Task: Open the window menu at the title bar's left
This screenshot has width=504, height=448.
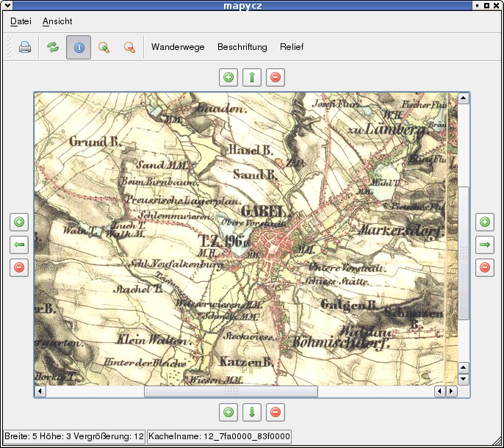Action: pos(7,5)
